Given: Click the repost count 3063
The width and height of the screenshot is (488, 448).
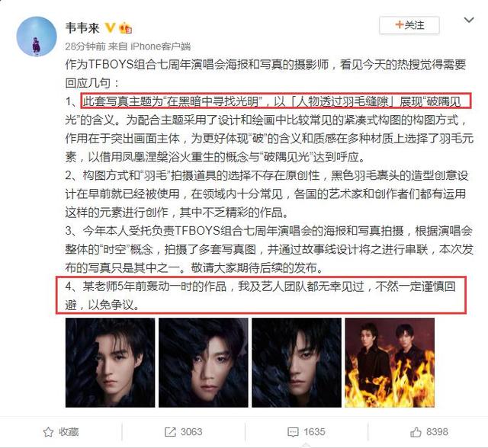Looking at the screenshot, I should coord(191,432).
